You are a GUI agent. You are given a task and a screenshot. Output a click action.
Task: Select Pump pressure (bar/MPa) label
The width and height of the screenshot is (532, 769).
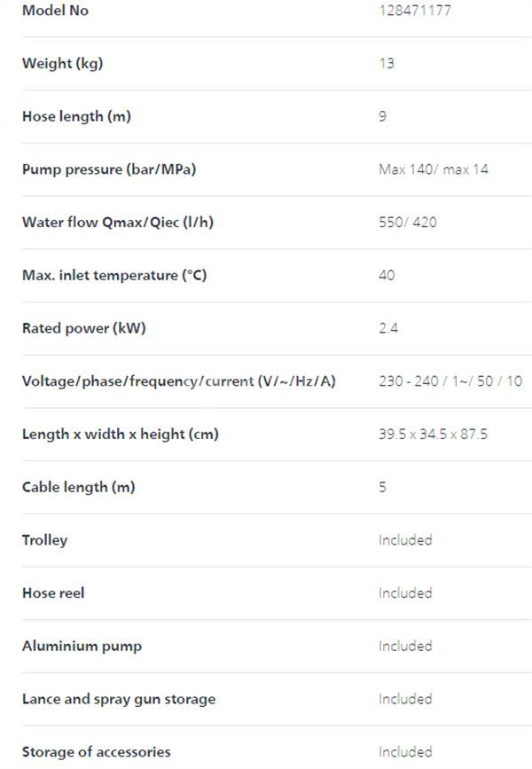click(109, 169)
